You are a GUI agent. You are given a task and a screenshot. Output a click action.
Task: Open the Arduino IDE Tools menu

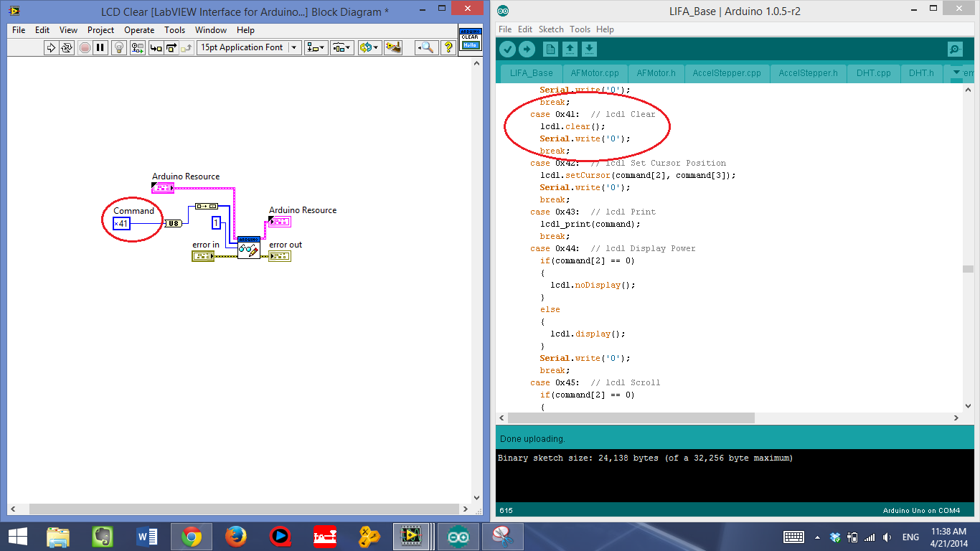pyautogui.click(x=580, y=29)
